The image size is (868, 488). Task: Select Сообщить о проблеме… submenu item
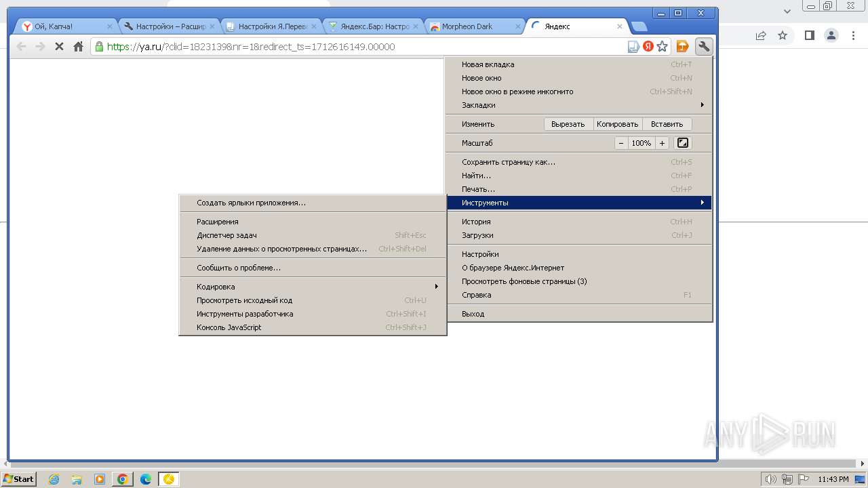(x=313, y=268)
